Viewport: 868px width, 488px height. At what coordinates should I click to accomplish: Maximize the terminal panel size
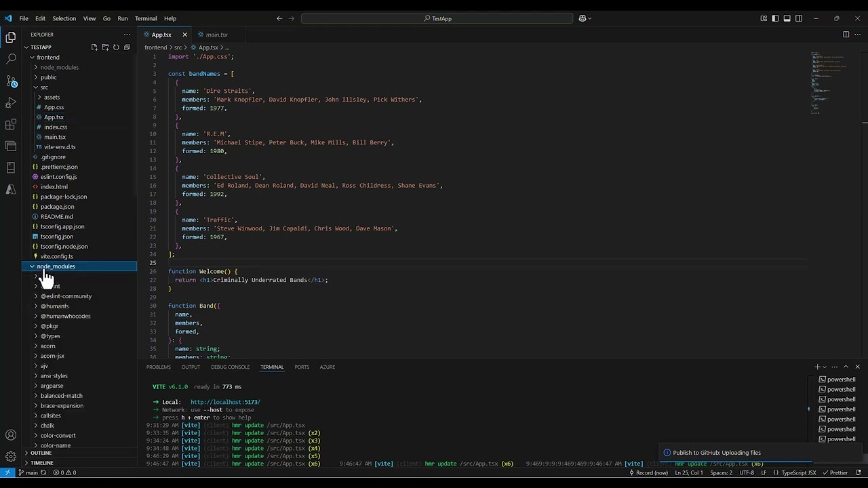tap(846, 367)
